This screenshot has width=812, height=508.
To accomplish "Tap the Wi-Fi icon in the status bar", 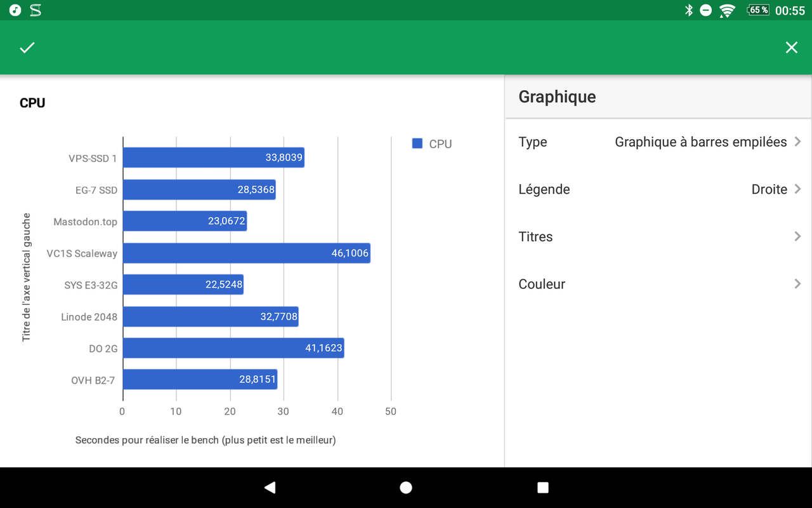I will pos(727,10).
